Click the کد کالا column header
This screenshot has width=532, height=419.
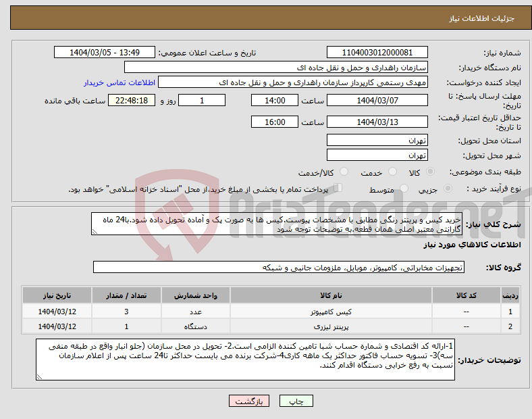point(467,295)
